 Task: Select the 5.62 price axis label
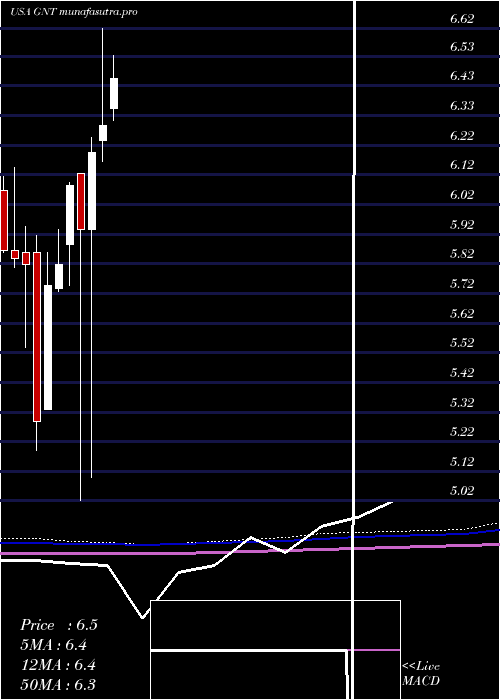[462, 313]
